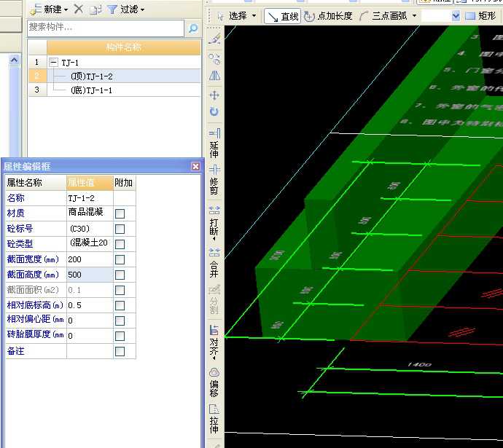Image resolution: width=503 pixels, height=448 pixels.
Task: Toggle the 相对底标高 附加 checkbox
Action: click(120, 305)
